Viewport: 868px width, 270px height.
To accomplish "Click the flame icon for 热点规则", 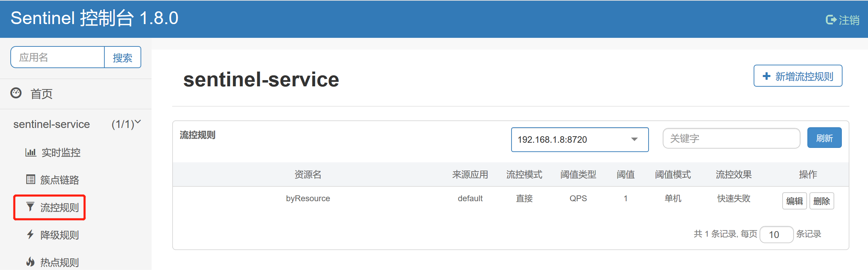I will tap(30, 262).
